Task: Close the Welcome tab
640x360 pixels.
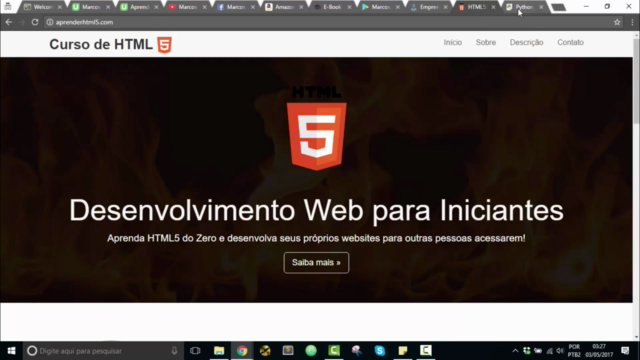Action: (60, 7)
